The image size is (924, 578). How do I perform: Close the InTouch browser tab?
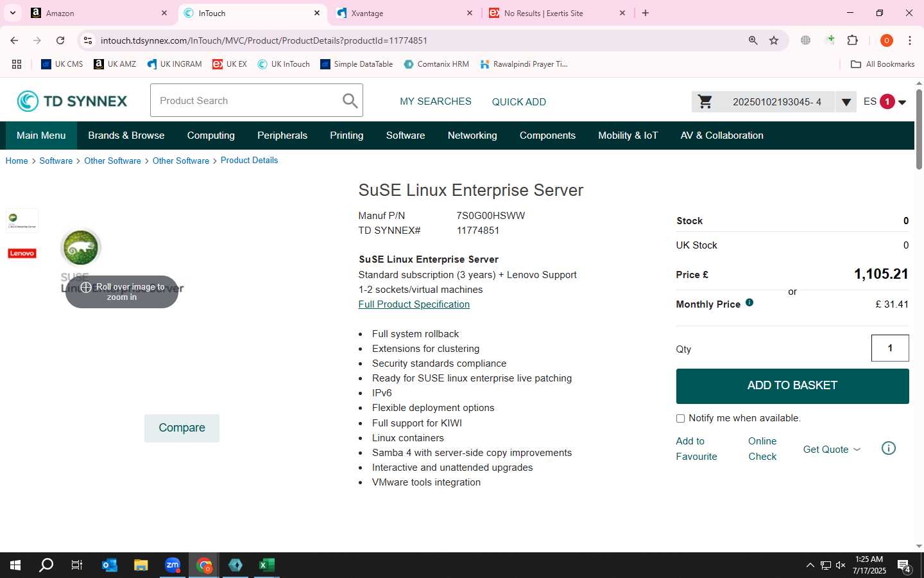pos(317,13)
